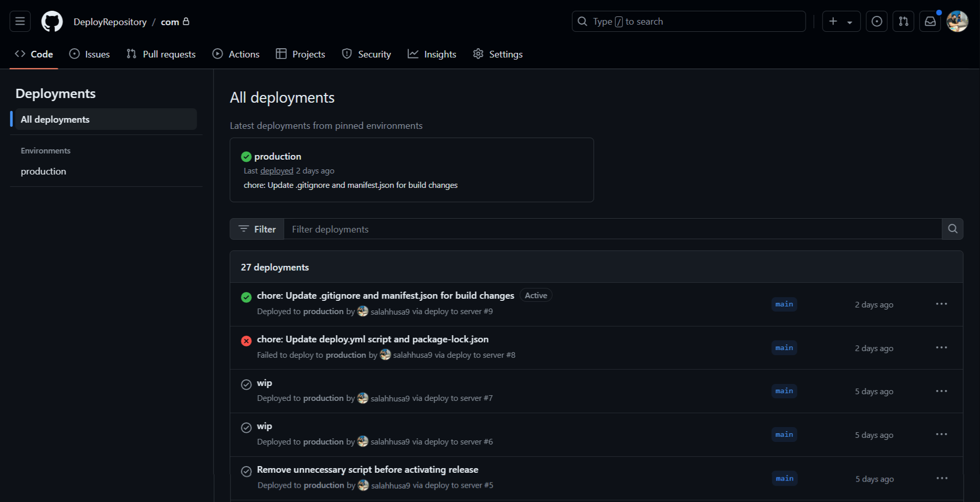Switch to the Pull requests tab

point(161,54)
